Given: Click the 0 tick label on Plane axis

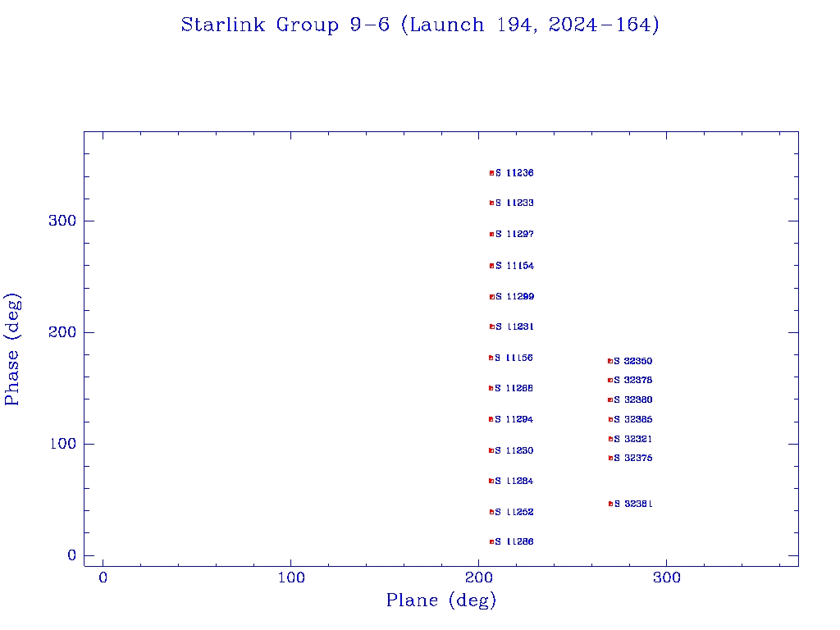Looking at the screenshot, I should pos(103,577).
